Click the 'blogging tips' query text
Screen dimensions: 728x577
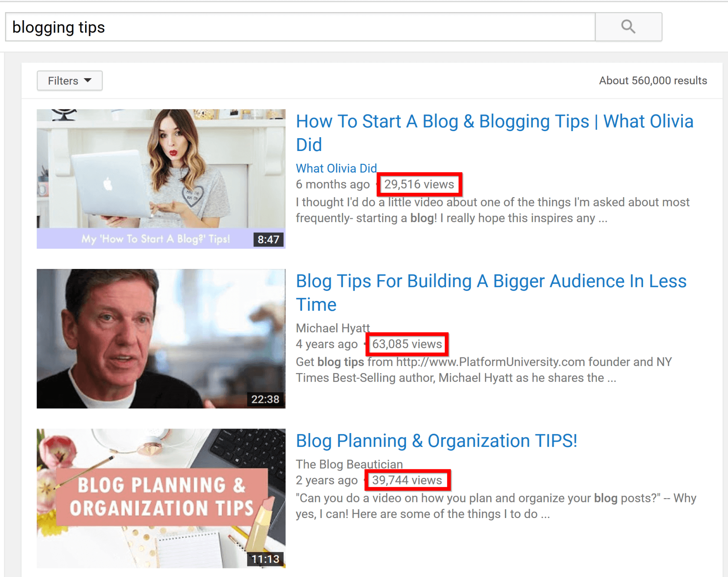pos(59,27)
